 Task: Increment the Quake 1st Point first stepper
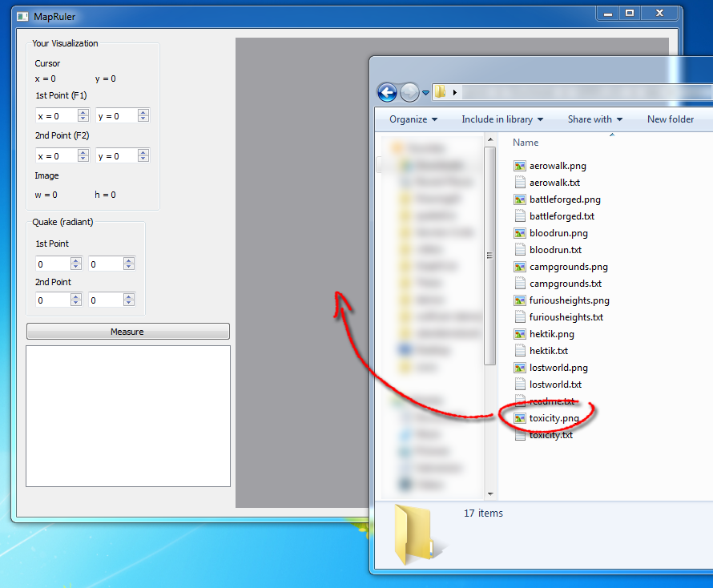75,260
